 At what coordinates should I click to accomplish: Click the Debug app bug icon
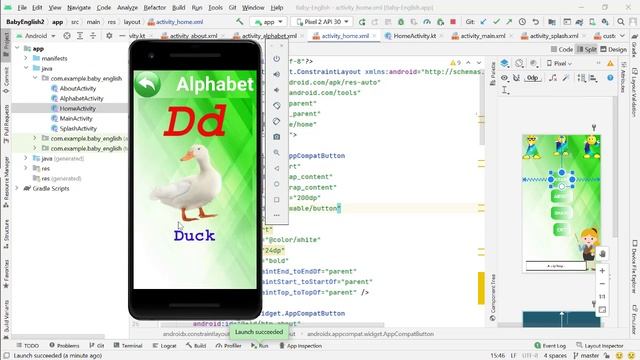click(401, 22)
